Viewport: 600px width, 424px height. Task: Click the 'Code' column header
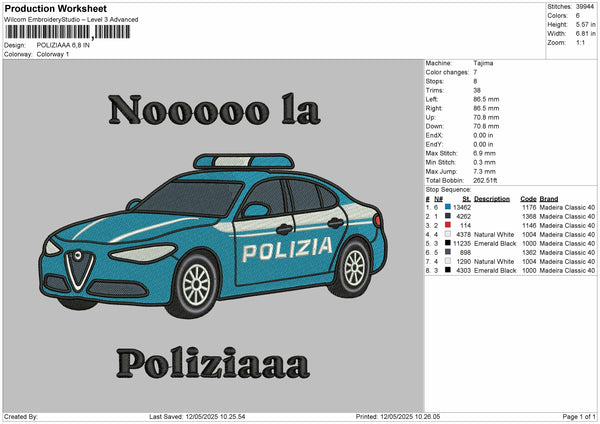528,199
